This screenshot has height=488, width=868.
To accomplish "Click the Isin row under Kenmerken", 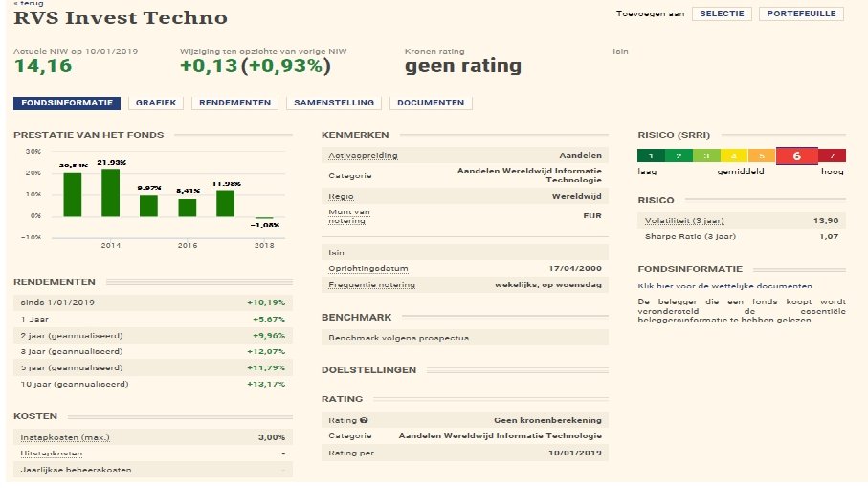I will coord(464,253).
